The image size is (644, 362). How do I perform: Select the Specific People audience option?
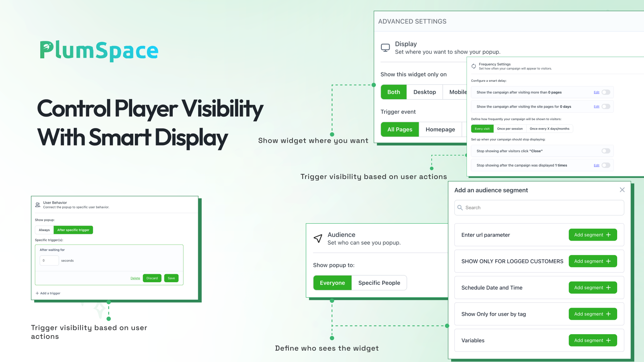(x=379, y=283)
